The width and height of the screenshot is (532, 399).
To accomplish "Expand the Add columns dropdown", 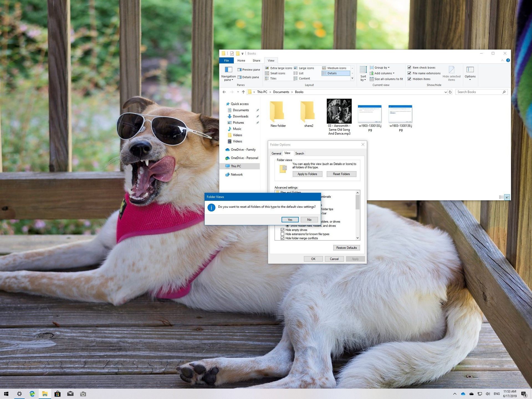I will [383, 73].
